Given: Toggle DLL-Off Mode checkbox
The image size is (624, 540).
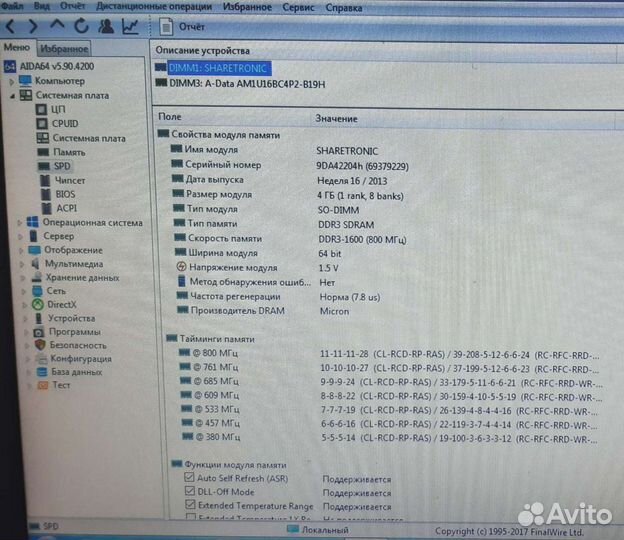Looking at the screenshot, I should click(x=190, y=491).
